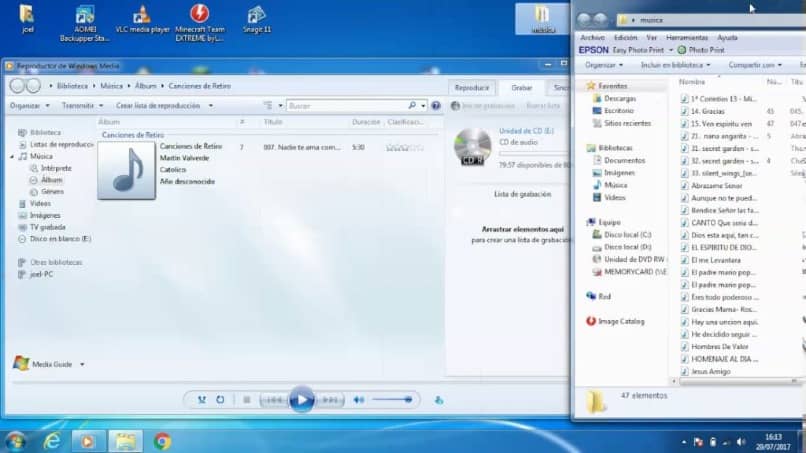Open Incluir en biblioteca dropdown
The width and height of the screenshot is (806, 453).
(675, 65)
